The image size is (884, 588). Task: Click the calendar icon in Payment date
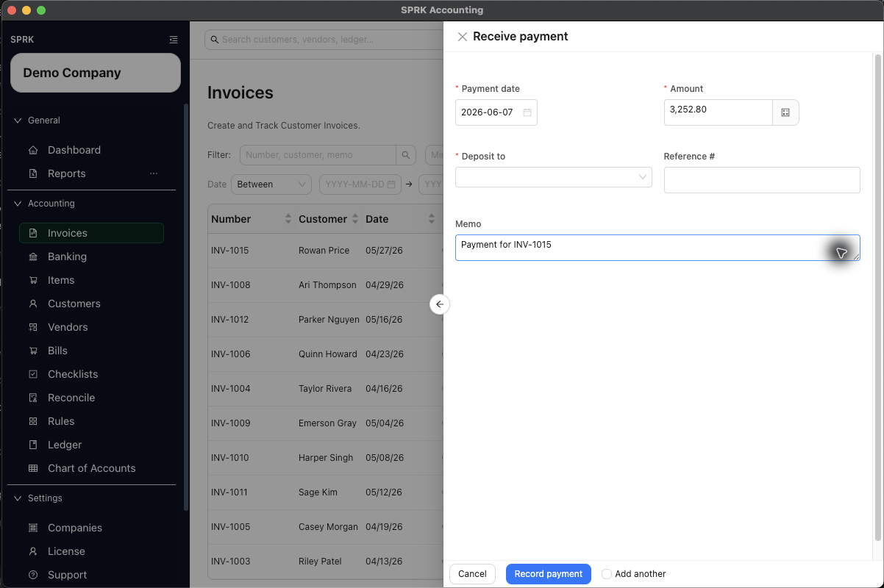(527, 112)
